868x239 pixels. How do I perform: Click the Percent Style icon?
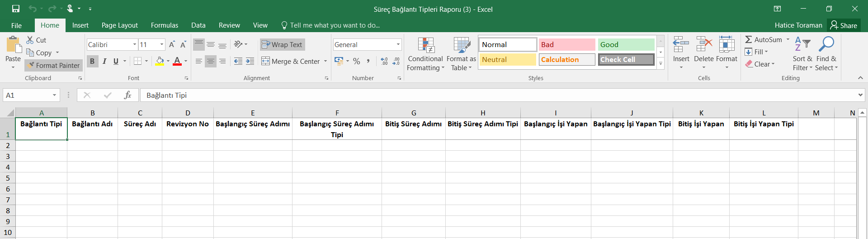click(357, 61)
